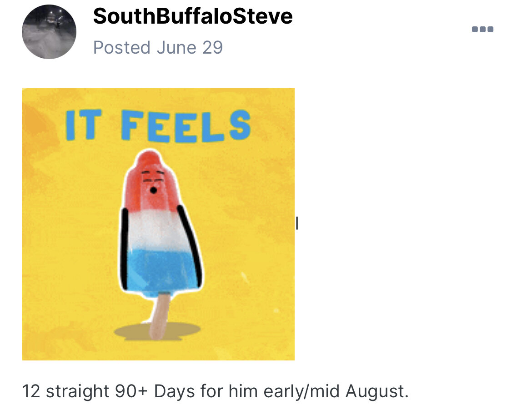Click the popsicle's right black arm
The image size is (532, 420).
tap(191, 246)
